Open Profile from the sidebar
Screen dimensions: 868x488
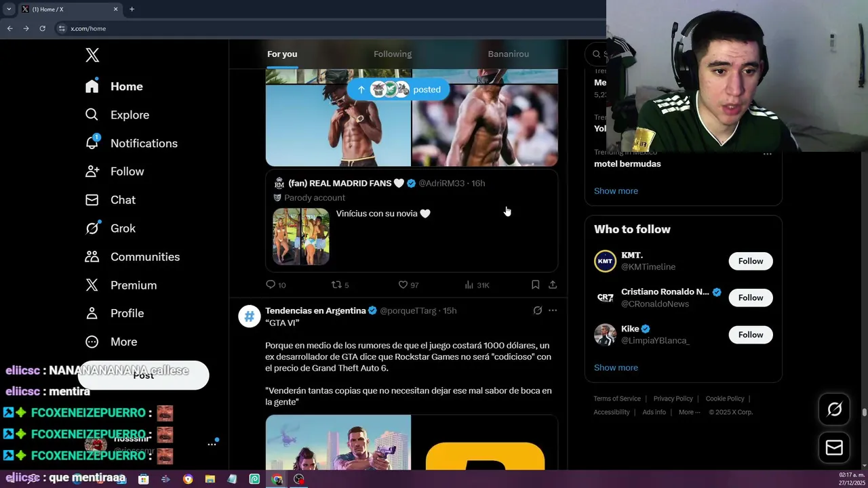[114, 313]
